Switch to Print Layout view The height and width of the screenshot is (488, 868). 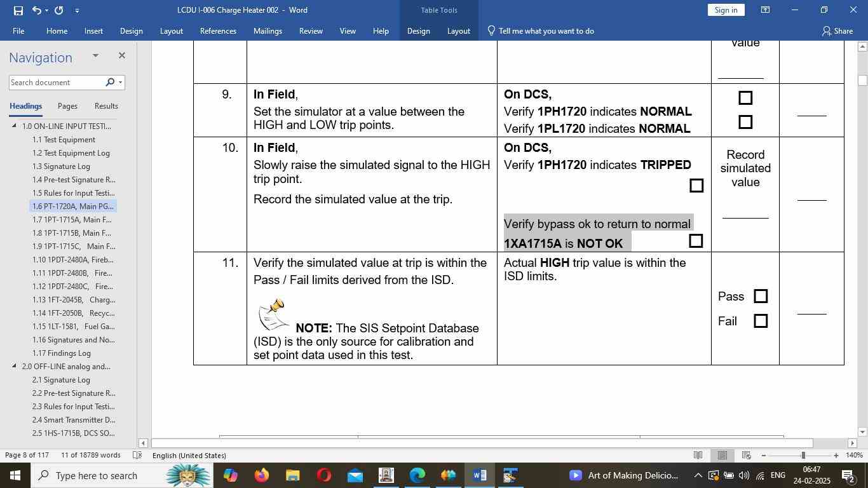coord(722,455)
